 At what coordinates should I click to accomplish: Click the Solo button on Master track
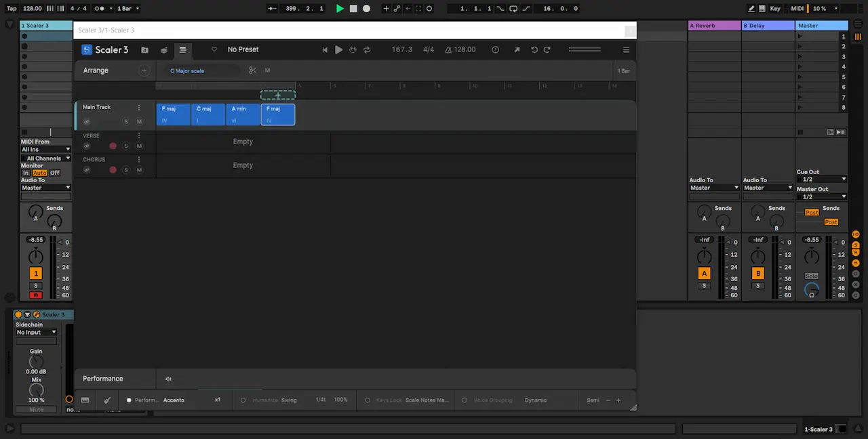pos(812,276)
